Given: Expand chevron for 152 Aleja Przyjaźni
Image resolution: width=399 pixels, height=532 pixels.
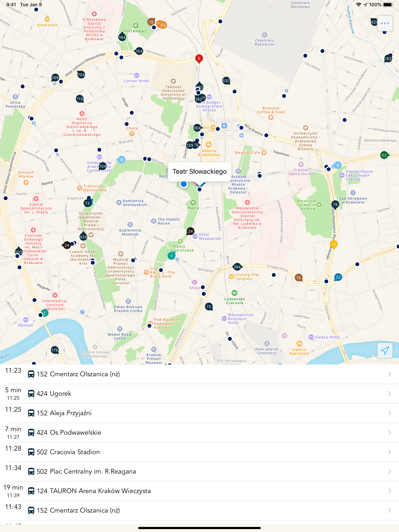Looking at the screenshot, I should coord(389,413).
